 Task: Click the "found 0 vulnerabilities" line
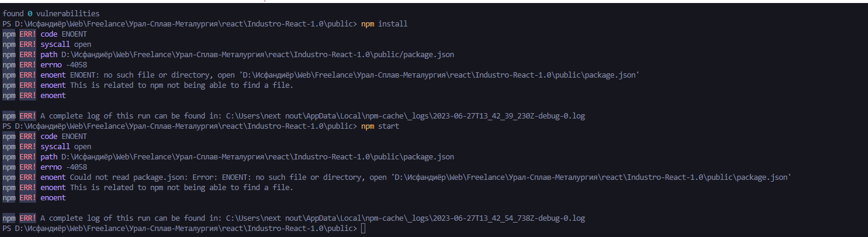pos(51,13)
